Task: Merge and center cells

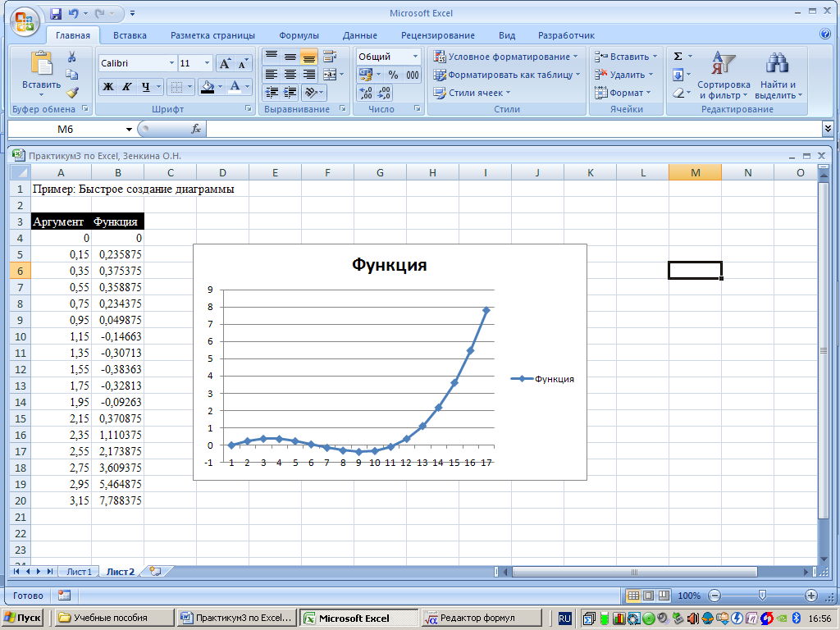Action: pos(330,75)
